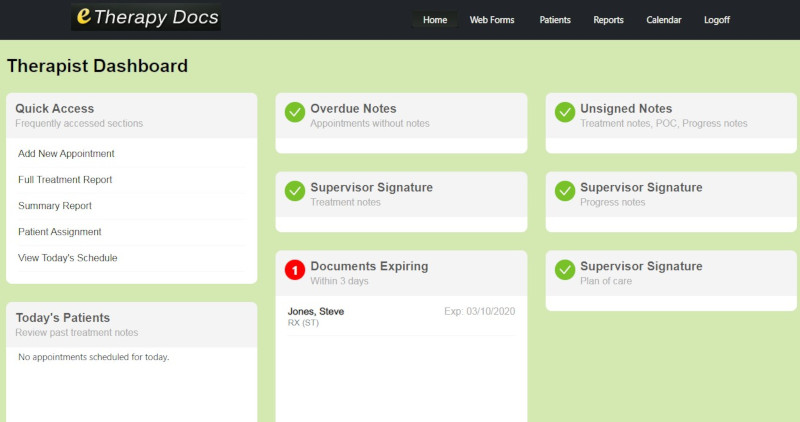Image resolution: width=800 pixels, height=422 pixels.
Task: Open the Web Forms menu
Action: [492, 20]
